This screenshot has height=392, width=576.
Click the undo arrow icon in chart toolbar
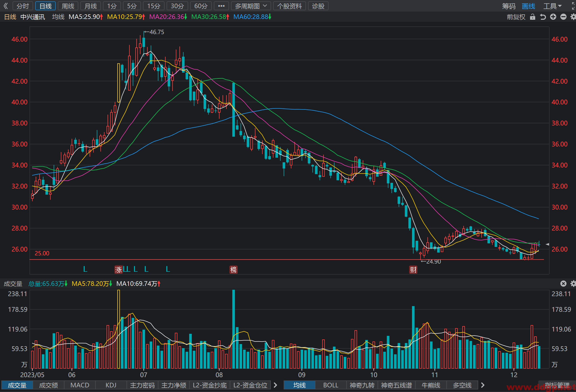tap(543, 17)
